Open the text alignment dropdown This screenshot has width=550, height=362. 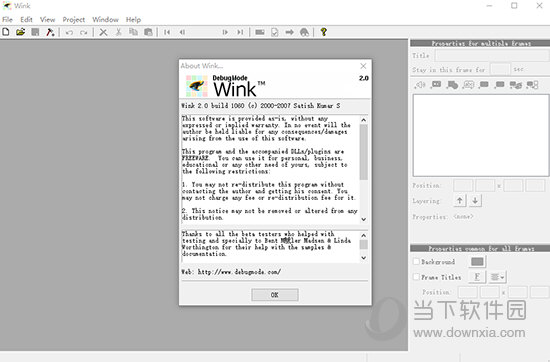coord(497,277)
